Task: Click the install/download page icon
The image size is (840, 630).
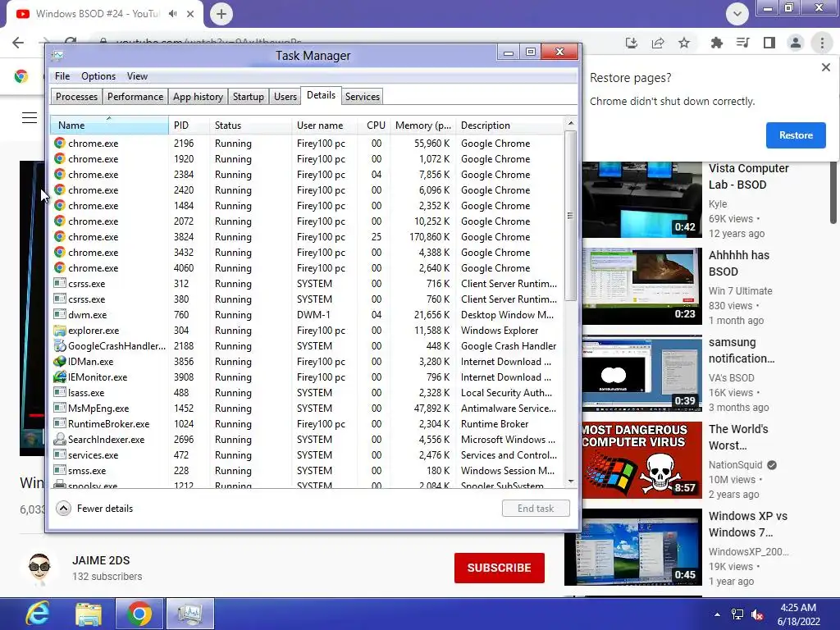Action: coord(632,43)
